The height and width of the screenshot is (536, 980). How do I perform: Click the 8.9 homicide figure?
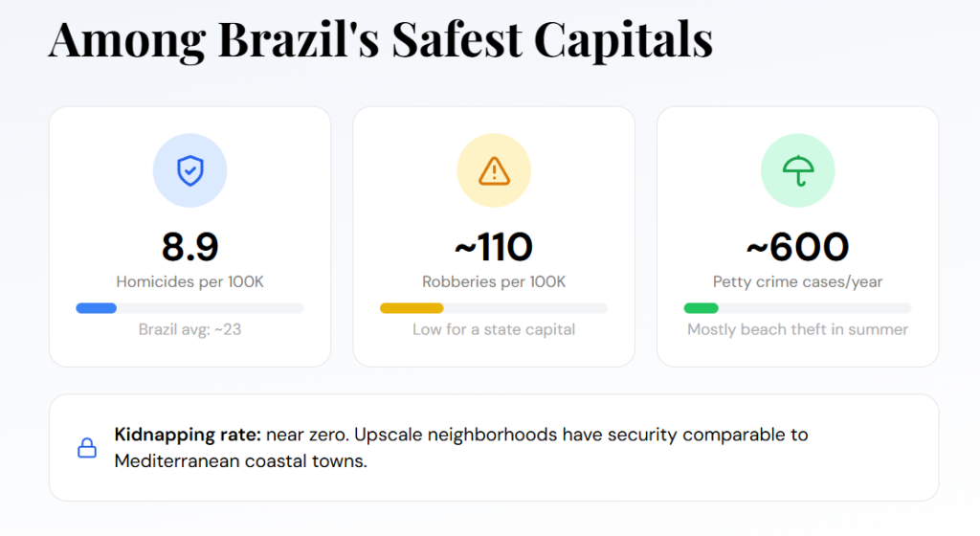(x=189, y=247)
